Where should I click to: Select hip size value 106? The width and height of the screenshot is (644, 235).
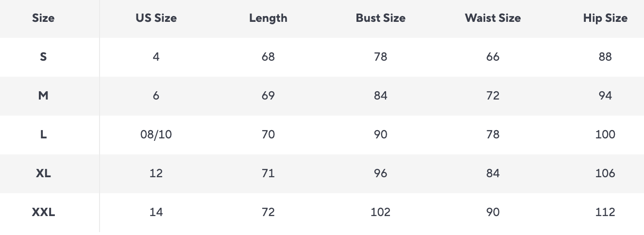click(605, 173)
